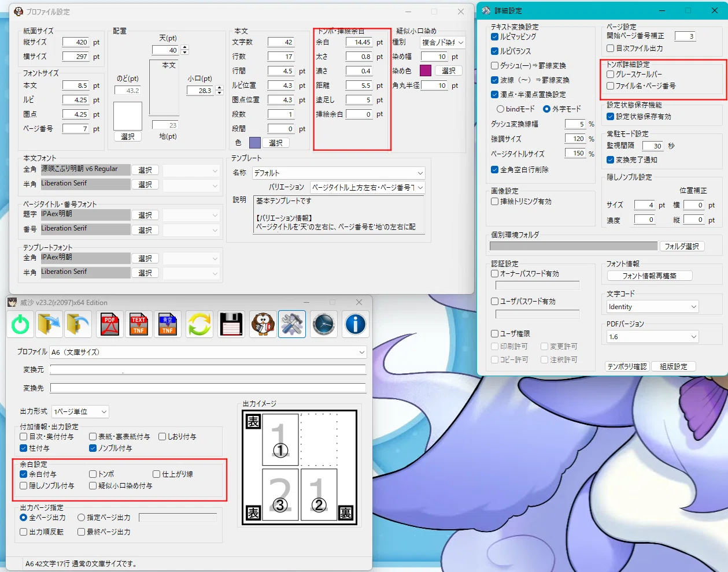Decrease the 小口(pt) value with down arrow

point(219,93)
